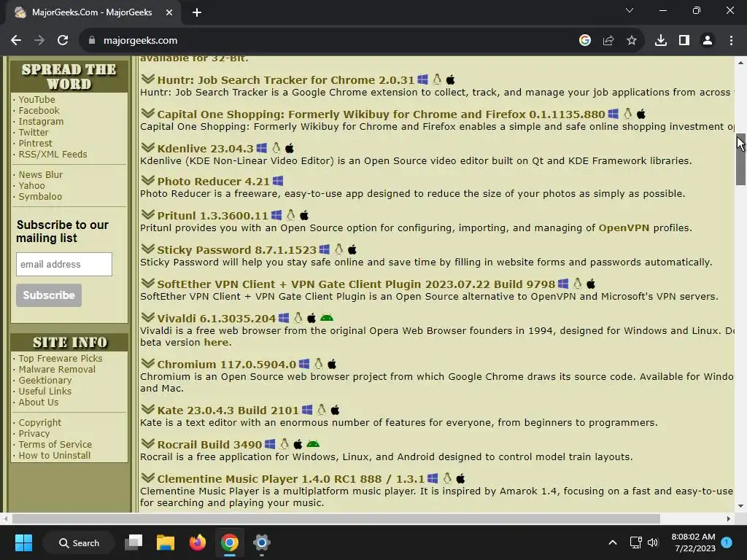Expand the Chromium entry chevron

147,364
